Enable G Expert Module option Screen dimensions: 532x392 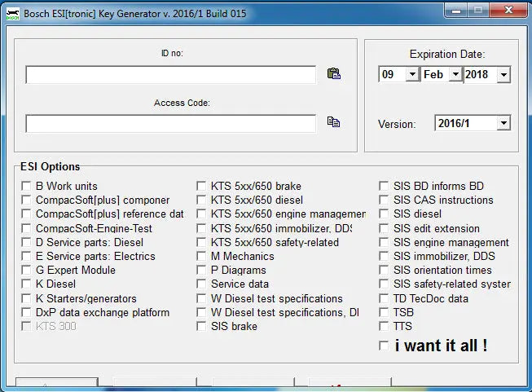click(x=26, y=270)
